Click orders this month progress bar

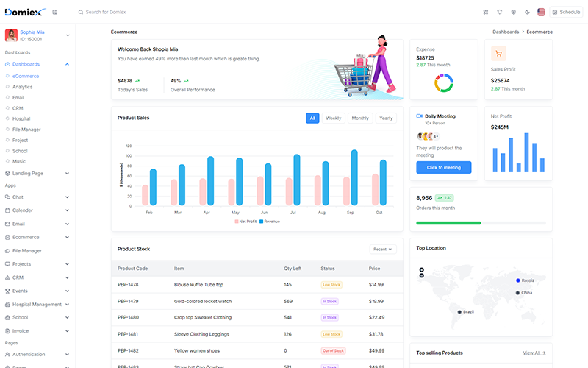tap(481, 223)
